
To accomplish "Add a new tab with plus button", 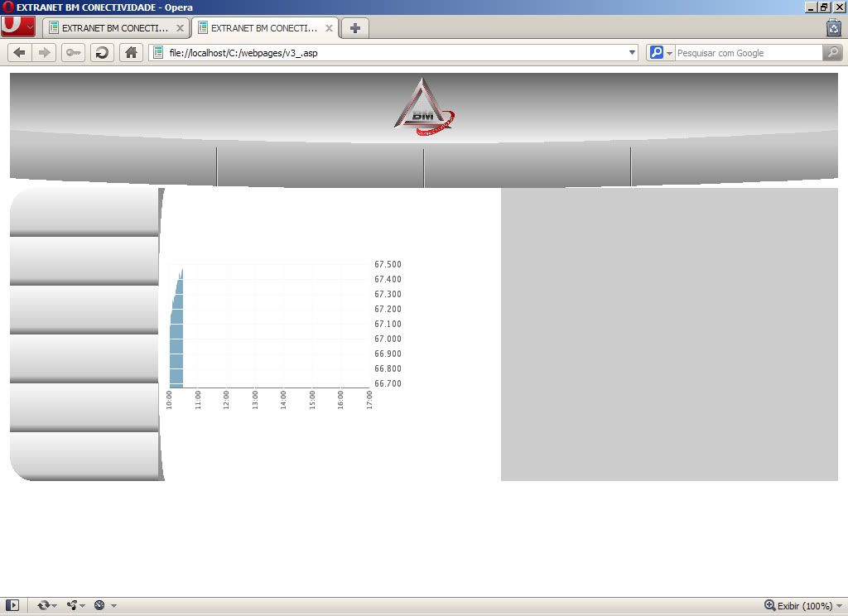I will (355, 27).
